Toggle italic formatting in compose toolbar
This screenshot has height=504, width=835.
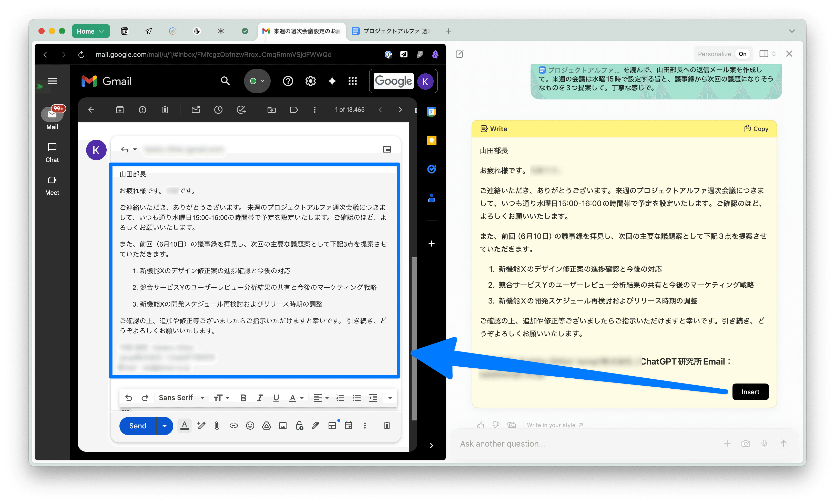click(260, 398)
